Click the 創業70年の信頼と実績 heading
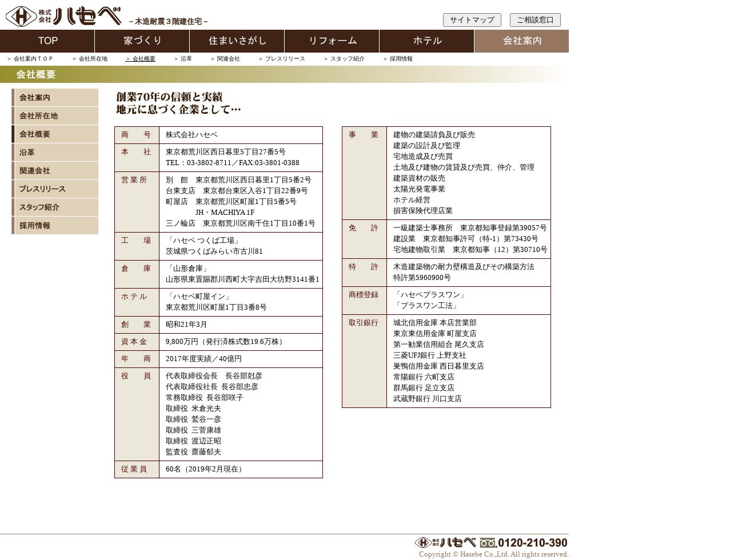 pos(169,97)
